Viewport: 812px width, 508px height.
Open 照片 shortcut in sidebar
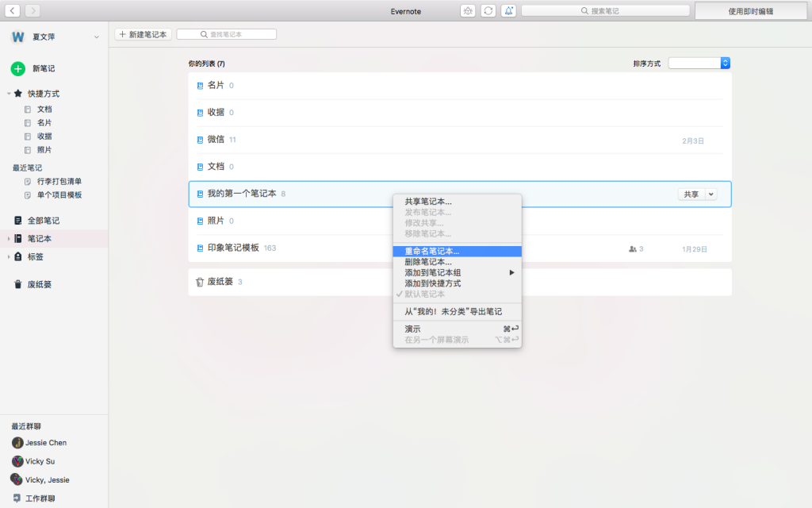[x=44, y=150]
